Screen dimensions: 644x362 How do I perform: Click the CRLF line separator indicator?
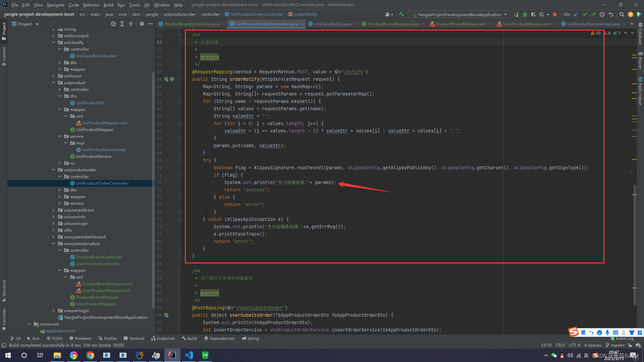point(560,345)
